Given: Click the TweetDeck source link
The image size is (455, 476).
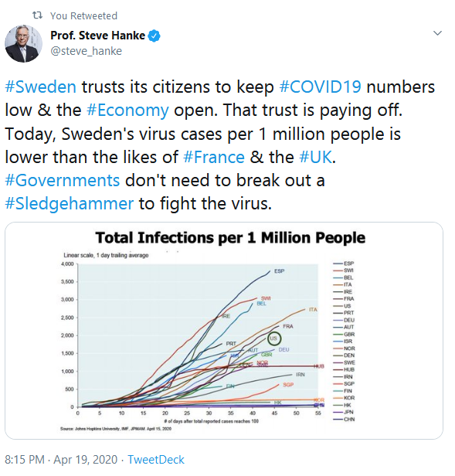Looking at the screenshot, I should coord(156,460).
